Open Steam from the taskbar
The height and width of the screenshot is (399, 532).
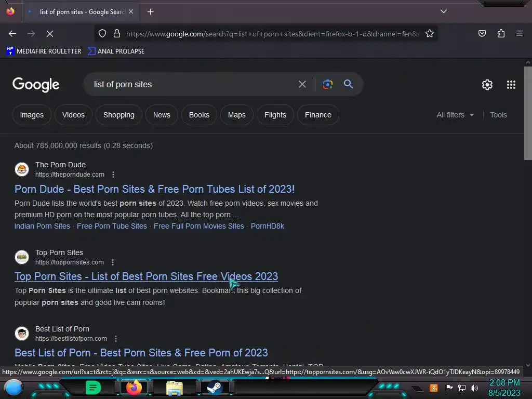click(215, 388)
